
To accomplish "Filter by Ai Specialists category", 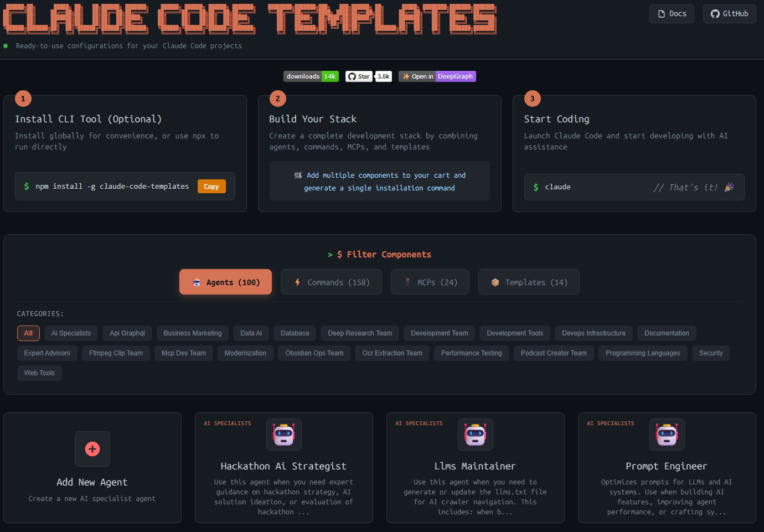I will click(71, 333).
